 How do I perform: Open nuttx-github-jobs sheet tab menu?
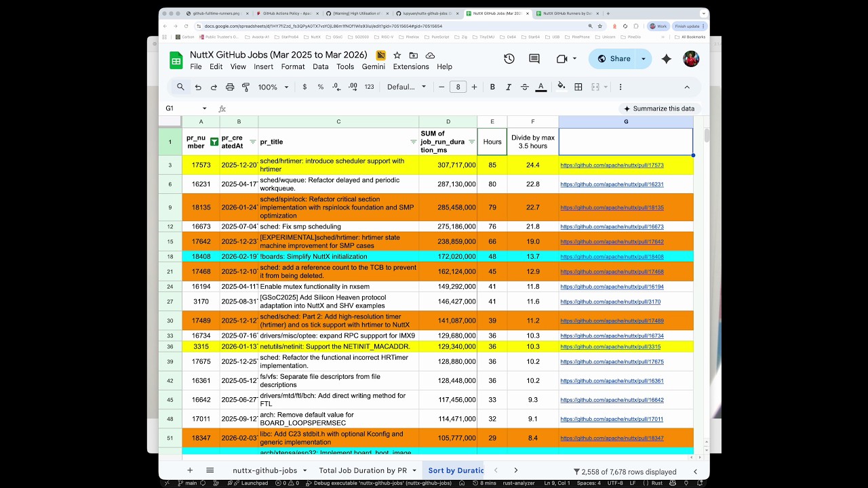304,470
